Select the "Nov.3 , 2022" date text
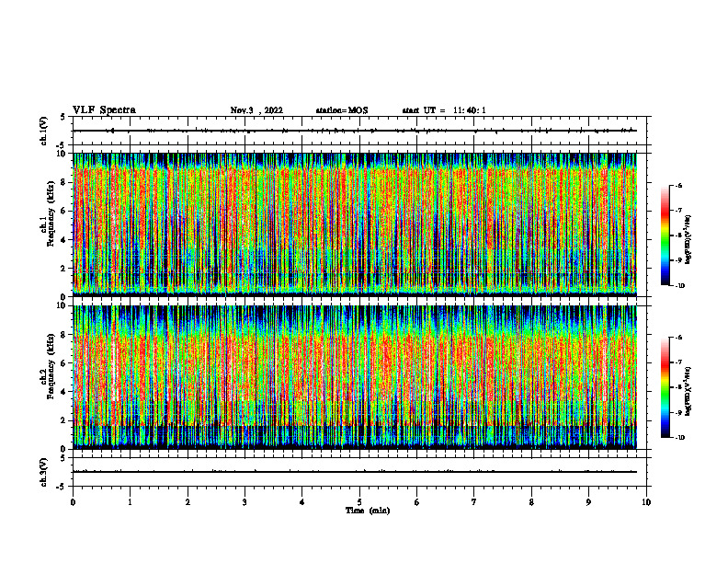The height and width of the screenshot is (563, 728). point(256,110)
